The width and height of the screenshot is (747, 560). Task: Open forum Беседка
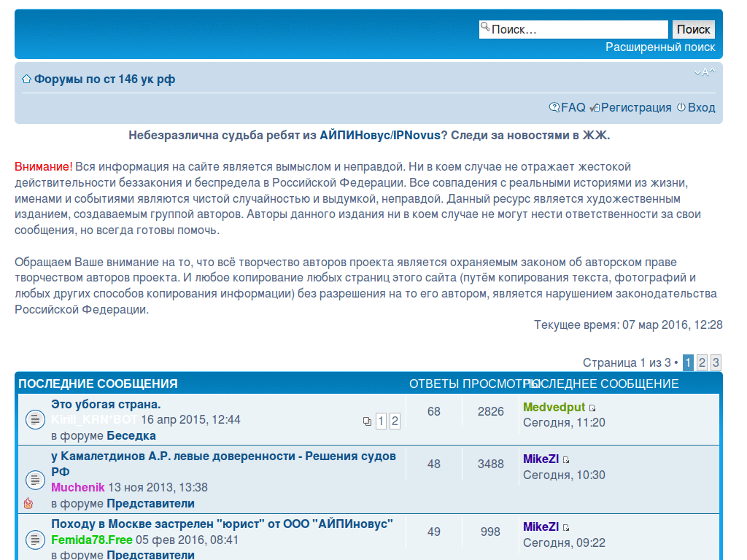click(131, 436)
